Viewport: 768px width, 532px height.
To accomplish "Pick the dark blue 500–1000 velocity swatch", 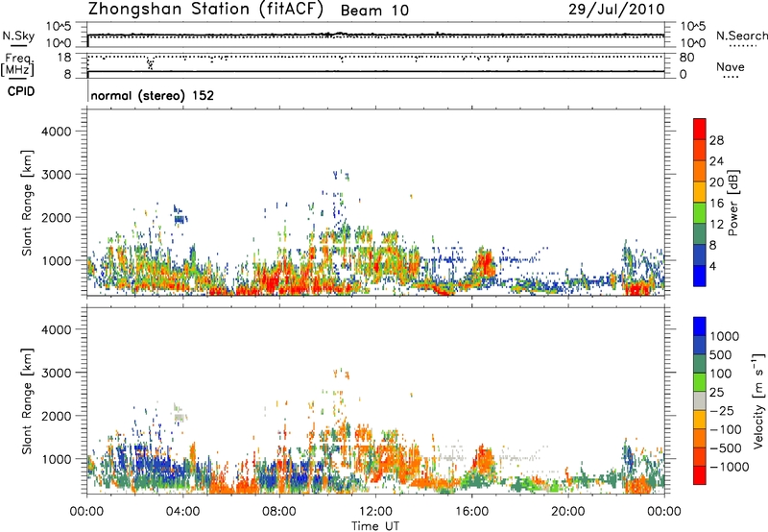I will point(700,345).
